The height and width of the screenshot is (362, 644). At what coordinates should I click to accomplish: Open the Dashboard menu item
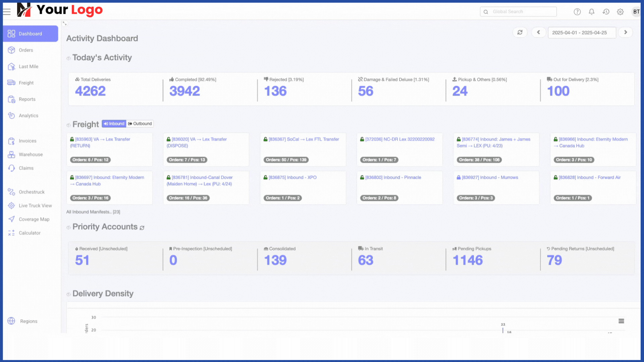coord(31,34)
